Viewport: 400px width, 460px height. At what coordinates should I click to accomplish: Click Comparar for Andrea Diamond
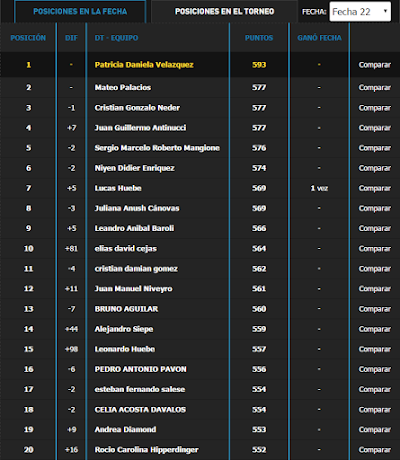[375, 430]
